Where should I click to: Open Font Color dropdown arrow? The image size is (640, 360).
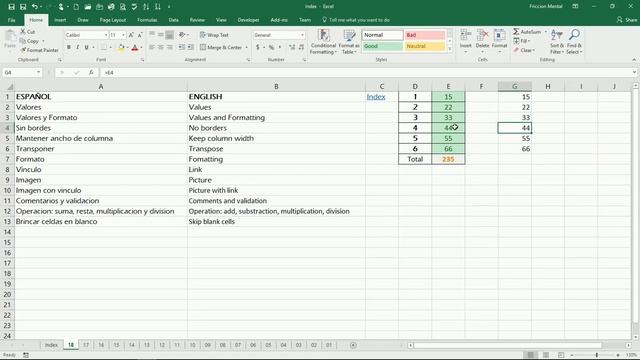coord(141,47)
